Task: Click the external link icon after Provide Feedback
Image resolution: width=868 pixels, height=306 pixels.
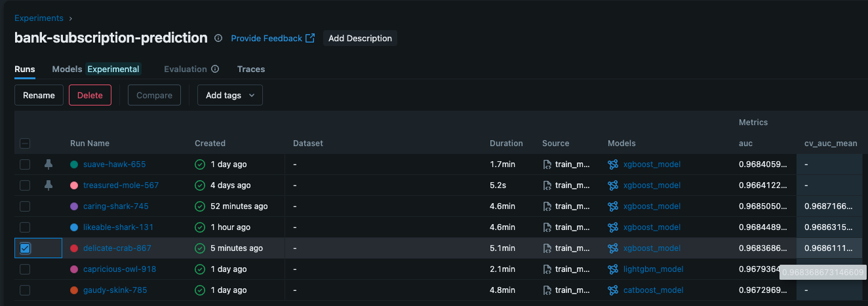Action: 310,38
